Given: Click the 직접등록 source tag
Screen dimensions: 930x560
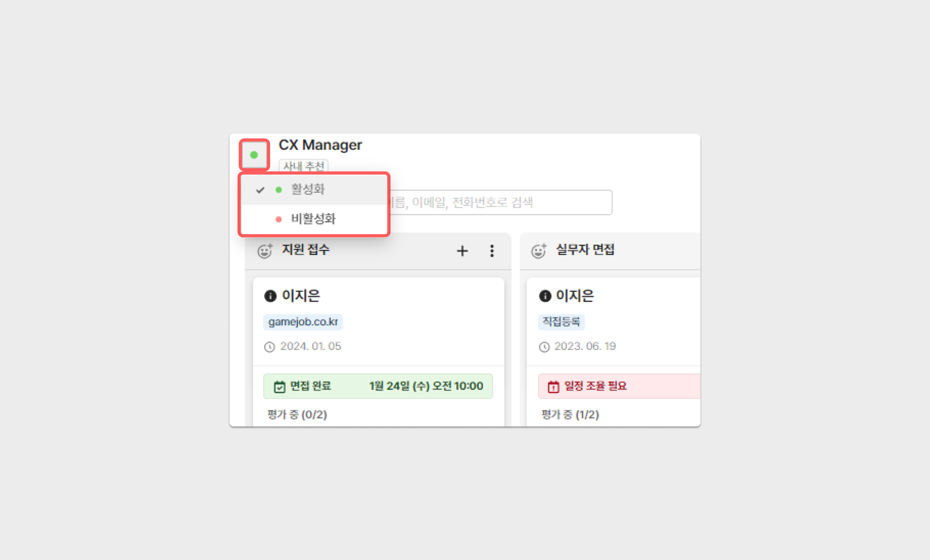Looking at the screenshot, I should pyautogui.click(x=561, y=322).
